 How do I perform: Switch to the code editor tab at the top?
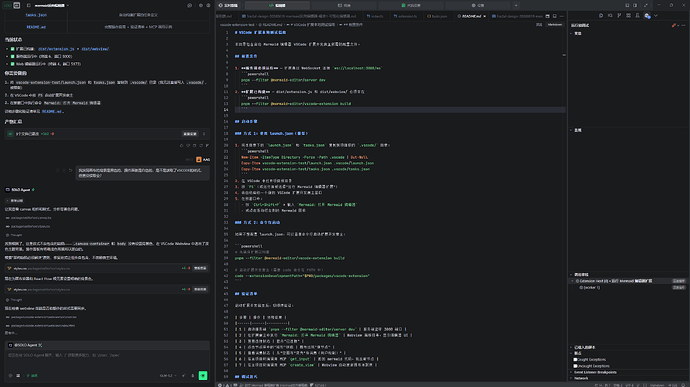(x=277, y=5)
